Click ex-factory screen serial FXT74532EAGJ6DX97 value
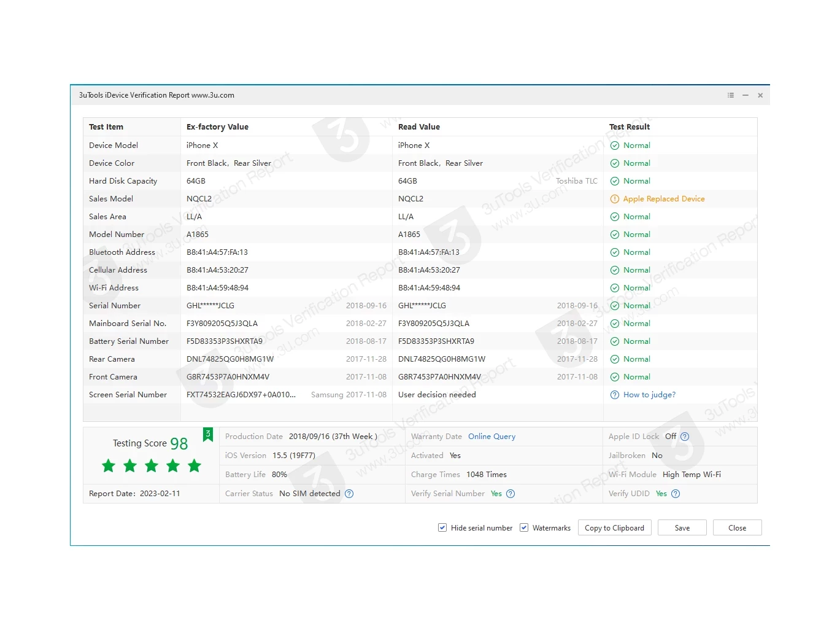 pos(241,395)
